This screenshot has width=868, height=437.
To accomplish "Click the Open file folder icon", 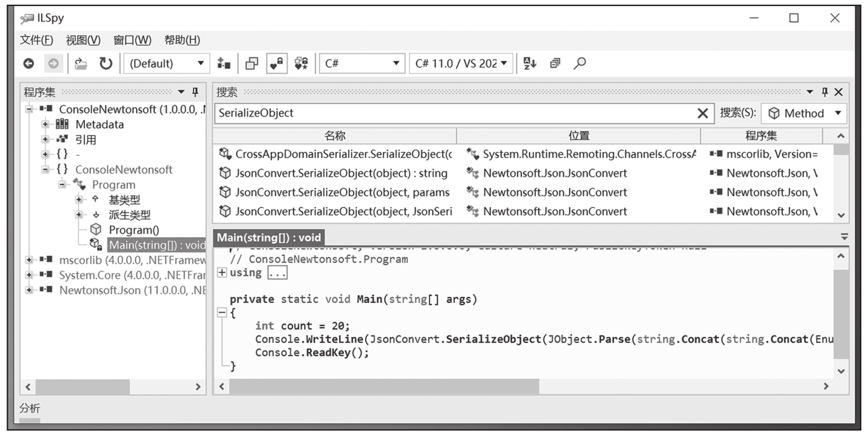I will pyautogui.click(x=81, y=63).
